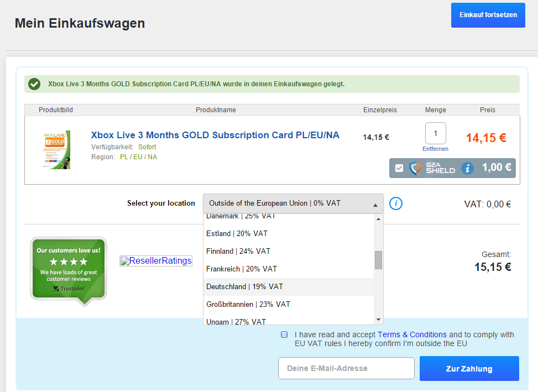Tick the Terms & Conditions acceptance checkbox
The width and height of the screenshot is (538, 392).
284,334
